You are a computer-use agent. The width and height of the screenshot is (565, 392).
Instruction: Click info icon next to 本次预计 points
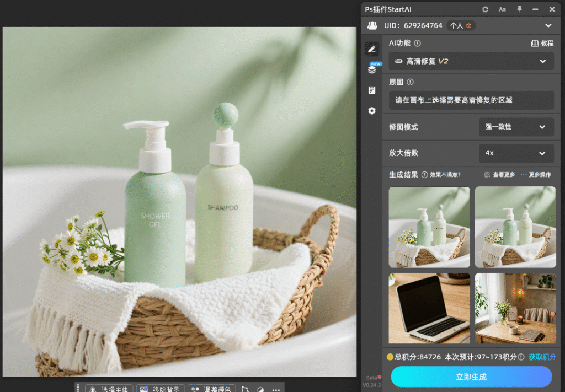tap(521, 357)
